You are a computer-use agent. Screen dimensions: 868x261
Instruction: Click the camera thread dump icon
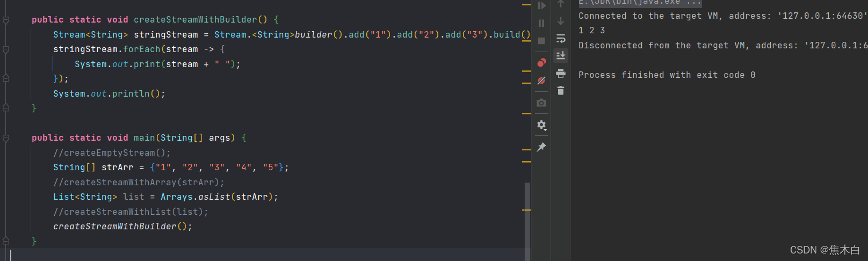(x=541, y=103)
